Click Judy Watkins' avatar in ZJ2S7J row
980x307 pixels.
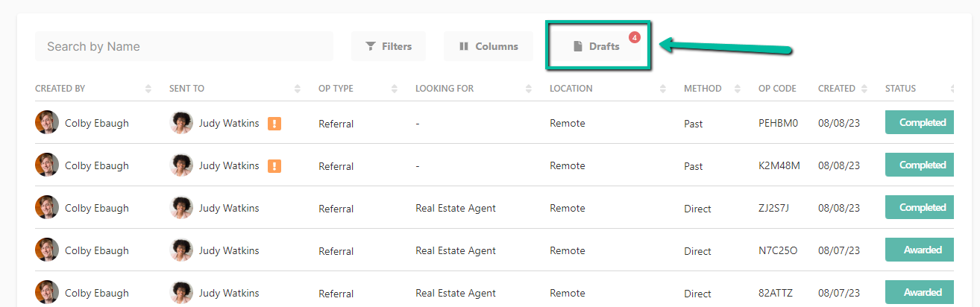click(x=181, y=208)
